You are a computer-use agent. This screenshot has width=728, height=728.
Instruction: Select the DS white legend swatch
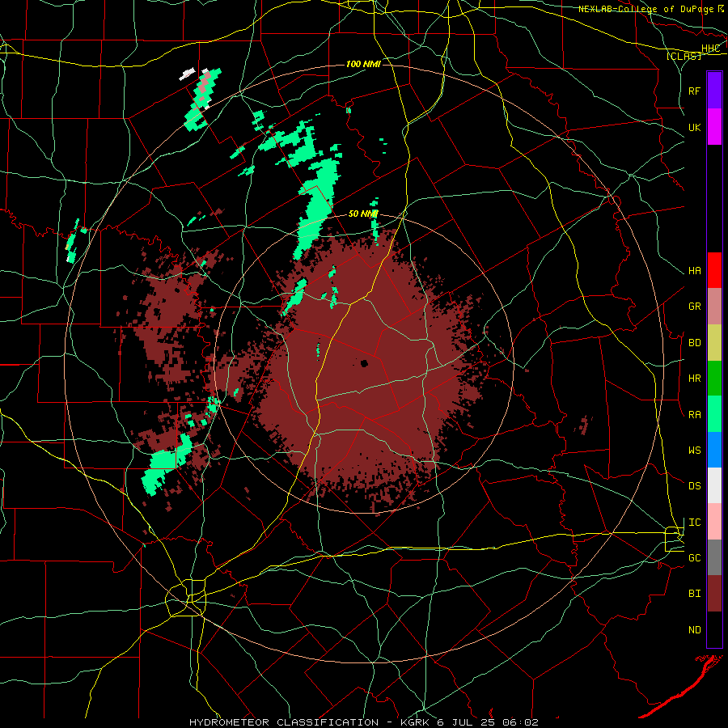pyautogui.click(x=714, y=485)
